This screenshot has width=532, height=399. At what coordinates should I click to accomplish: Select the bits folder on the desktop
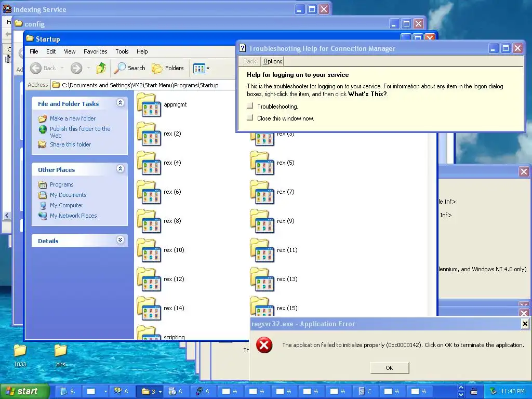60,351
